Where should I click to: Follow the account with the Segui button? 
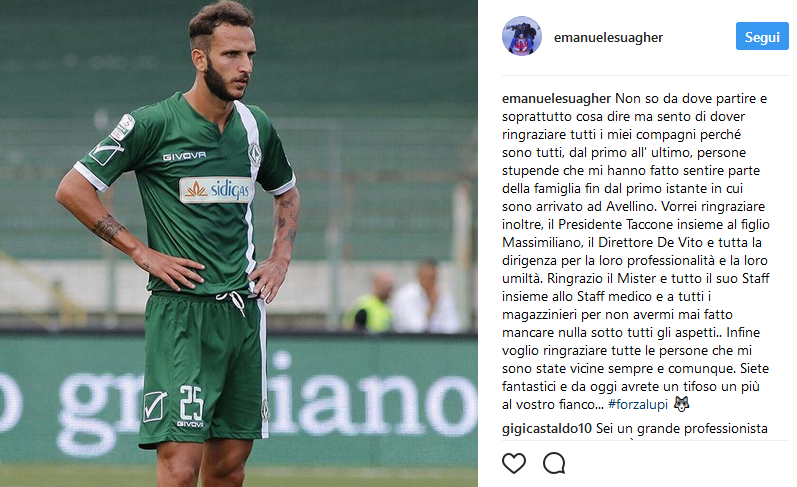coord(762,36)
